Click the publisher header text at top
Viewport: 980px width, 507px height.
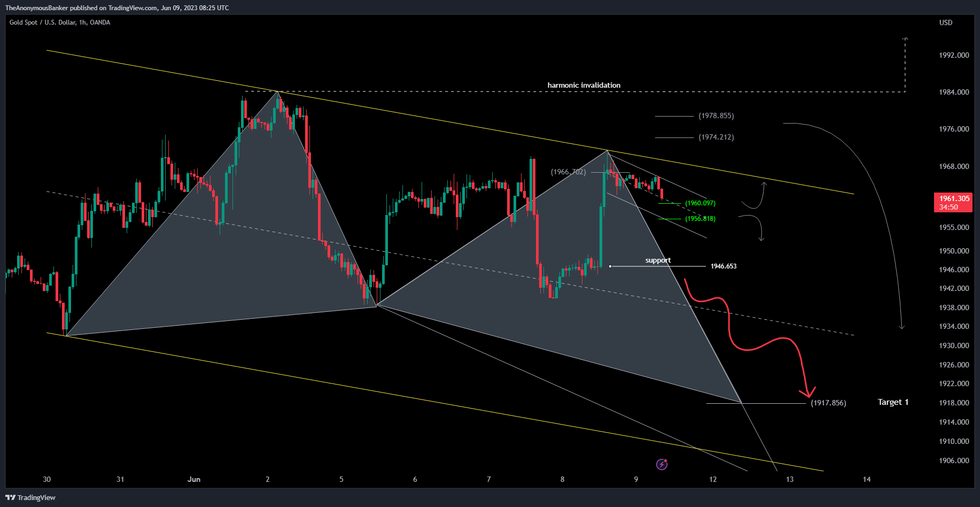pyautogui.click(x=117, y=8)
